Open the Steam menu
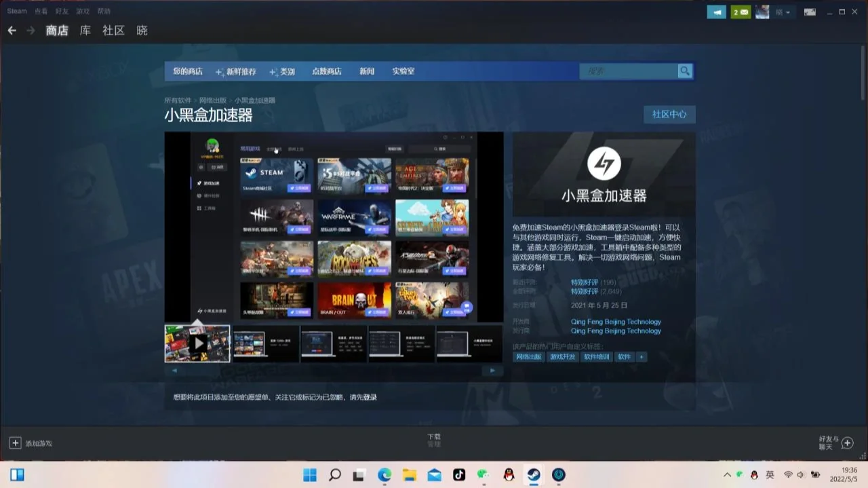The width and height of the screenshot is (868, 488). [x=17, y=12]
